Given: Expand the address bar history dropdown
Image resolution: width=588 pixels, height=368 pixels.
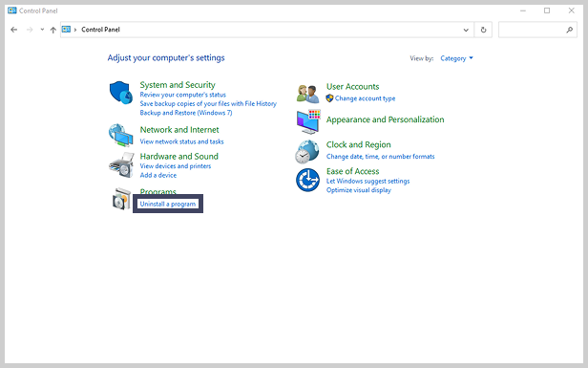Looking at the screenshot, I should [x=466, y=30].
